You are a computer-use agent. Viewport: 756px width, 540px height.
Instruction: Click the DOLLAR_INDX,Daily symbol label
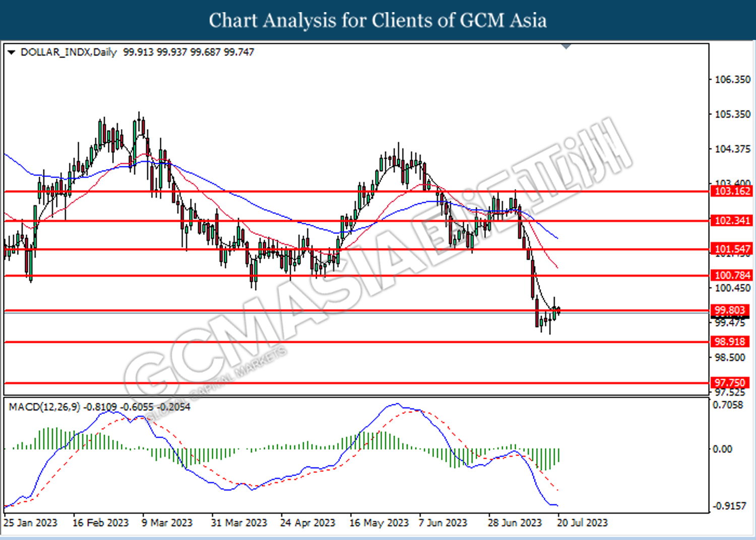click(x=69, y=52)
